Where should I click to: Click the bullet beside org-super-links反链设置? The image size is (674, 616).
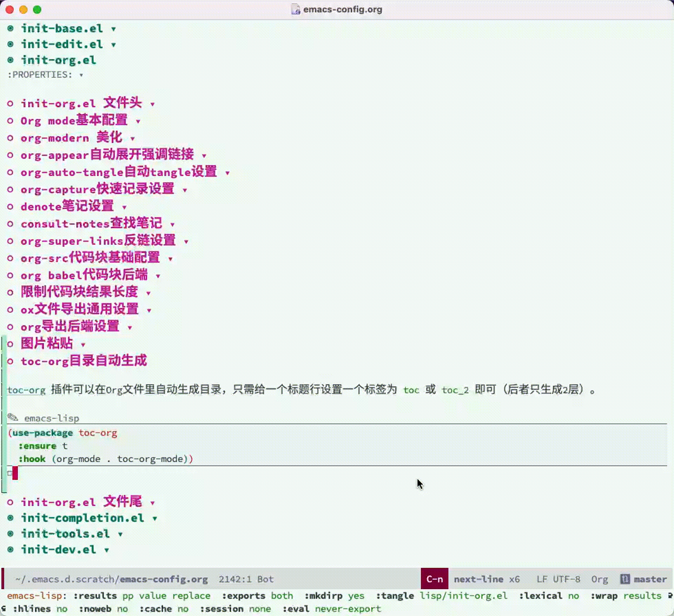pos(11,241)
